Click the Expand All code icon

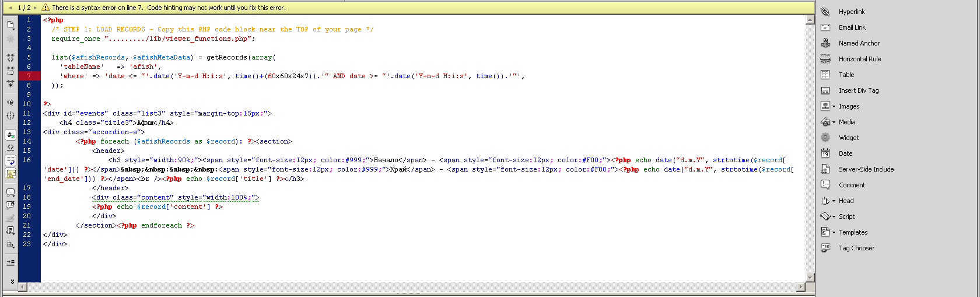coord(10,83)
